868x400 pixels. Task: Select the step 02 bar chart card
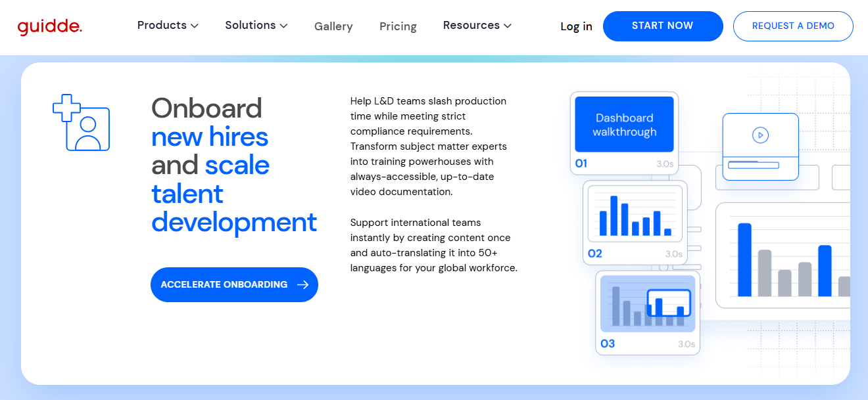635,223
